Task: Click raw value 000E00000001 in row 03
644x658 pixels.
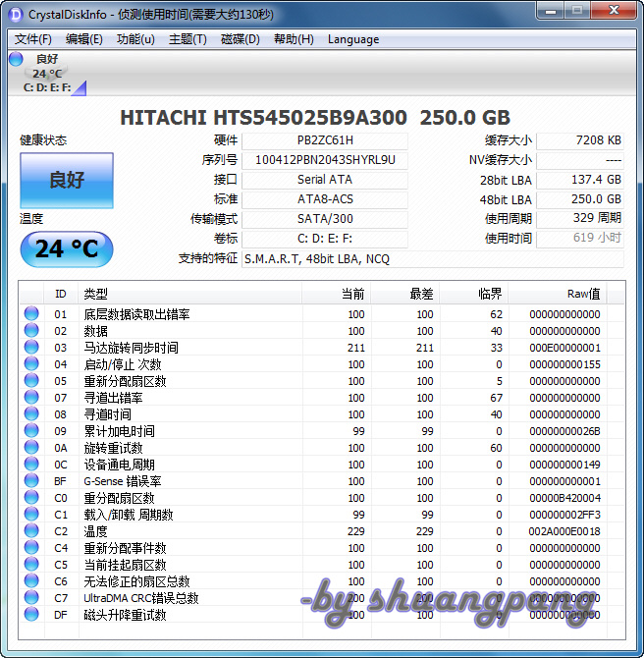Action: 564,348
